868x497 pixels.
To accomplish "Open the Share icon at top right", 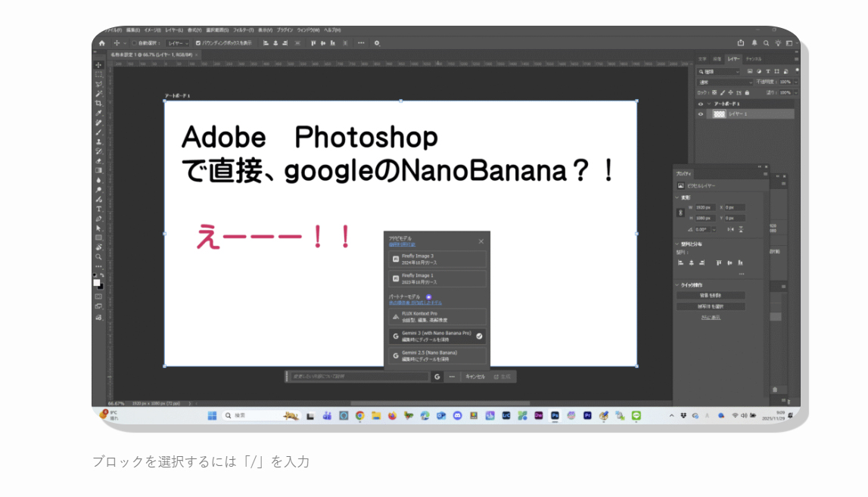I will [741, 43].
